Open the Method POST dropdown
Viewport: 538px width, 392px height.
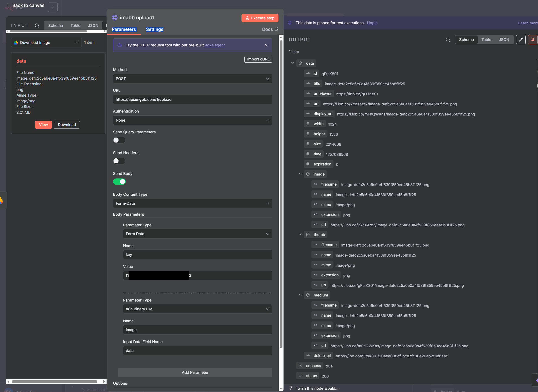(192, 79)
